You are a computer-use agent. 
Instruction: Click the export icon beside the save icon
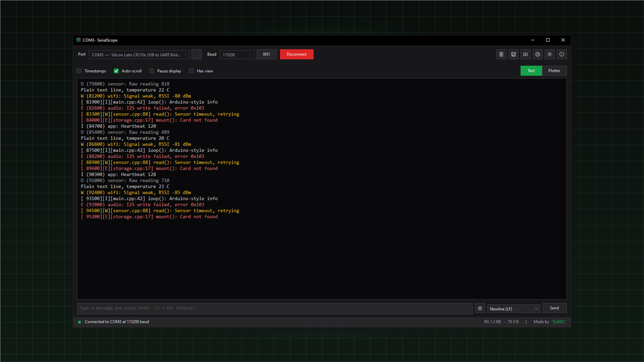(x=525, y=54)
